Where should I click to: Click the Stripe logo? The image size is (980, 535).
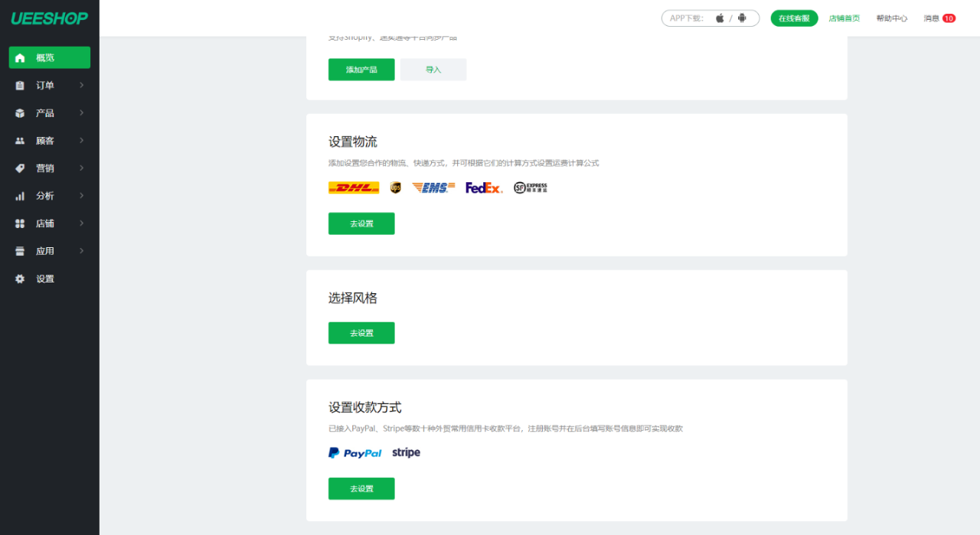(406, 452)
